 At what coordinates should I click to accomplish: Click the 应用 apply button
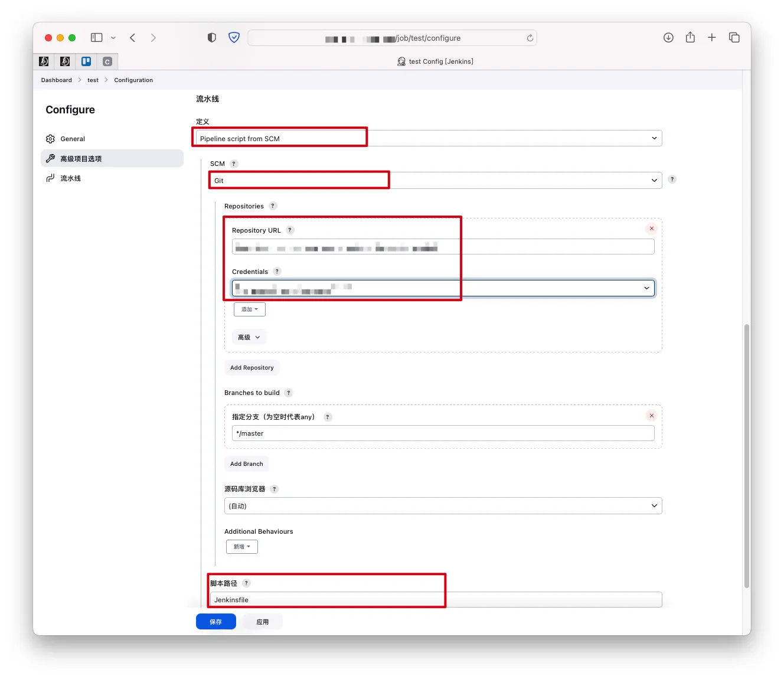(263, 622)
